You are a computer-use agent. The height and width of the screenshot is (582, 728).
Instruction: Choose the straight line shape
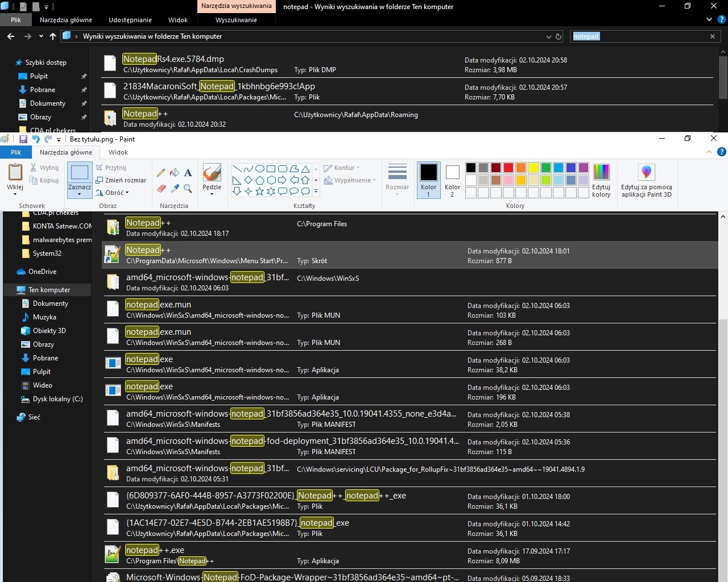tap(237, 169)
